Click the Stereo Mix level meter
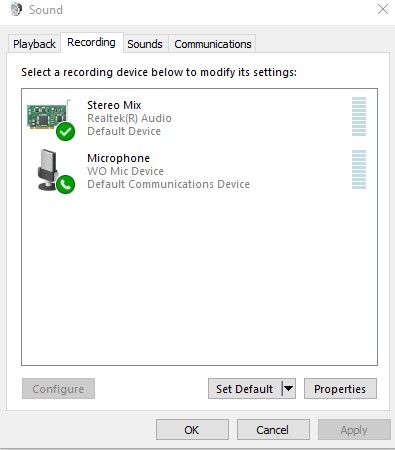The image size is (395, 450). pos(359,116)
